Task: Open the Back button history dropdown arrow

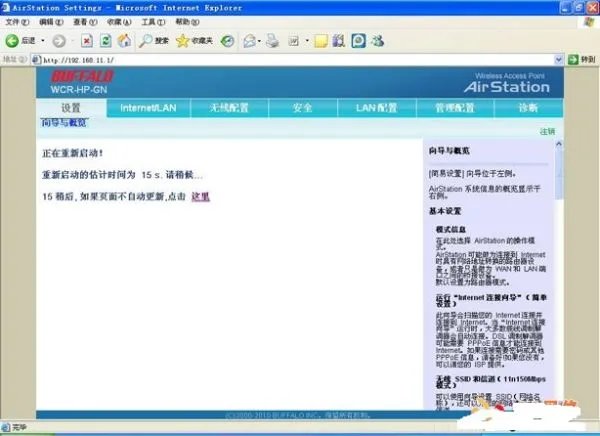Action: pyautogui.click(x=42, y=41)
